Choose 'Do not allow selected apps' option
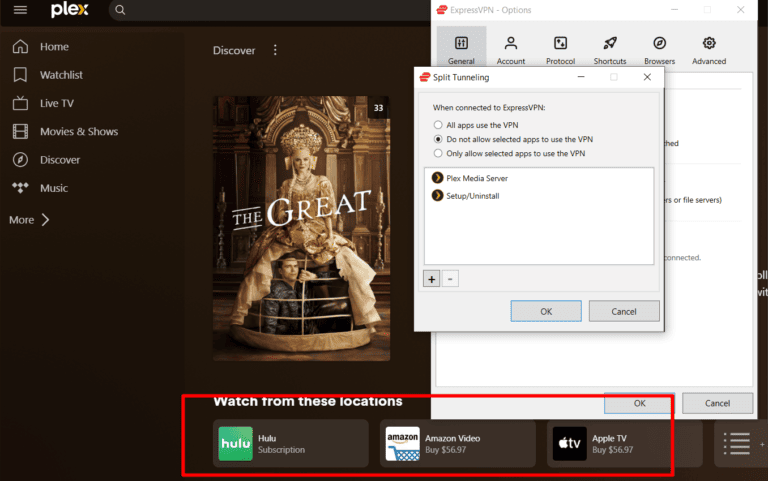The width and height of the screenshot is (768, 481). pos(438,139)
